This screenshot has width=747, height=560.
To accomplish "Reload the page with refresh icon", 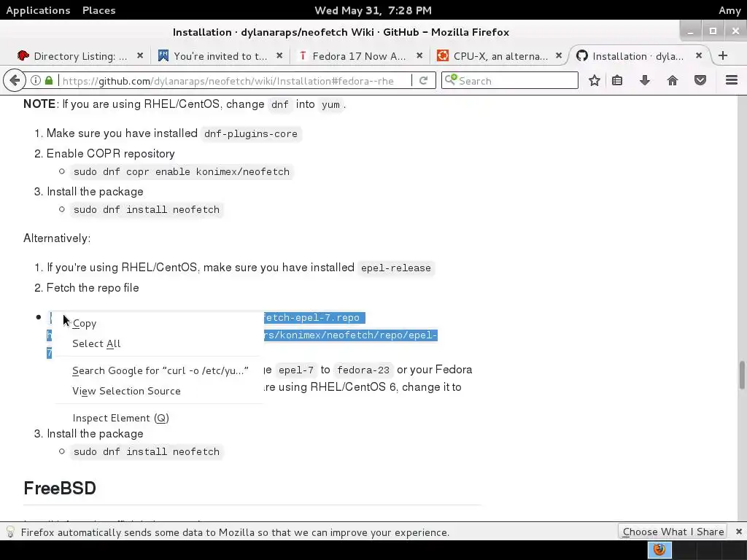I will point(423,80).
